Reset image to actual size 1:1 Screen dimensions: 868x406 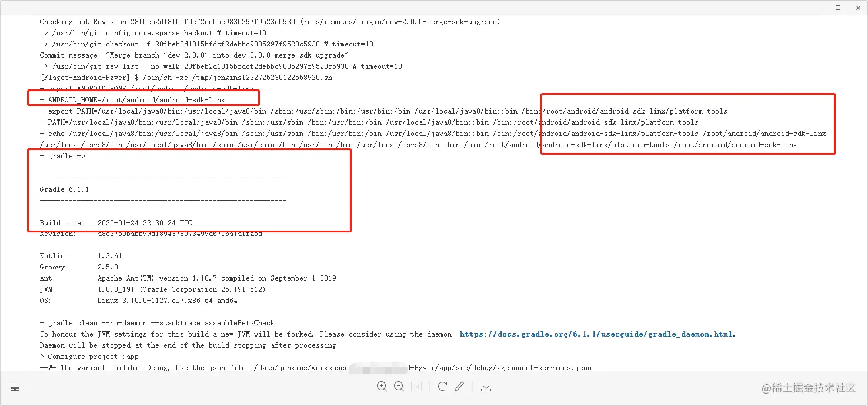click(x=416, y=387)
